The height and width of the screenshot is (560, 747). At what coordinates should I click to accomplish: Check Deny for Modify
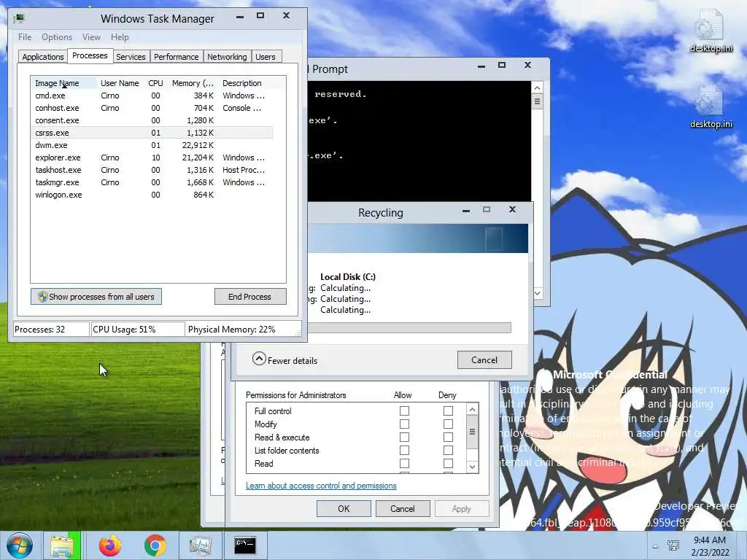point(449,424)
